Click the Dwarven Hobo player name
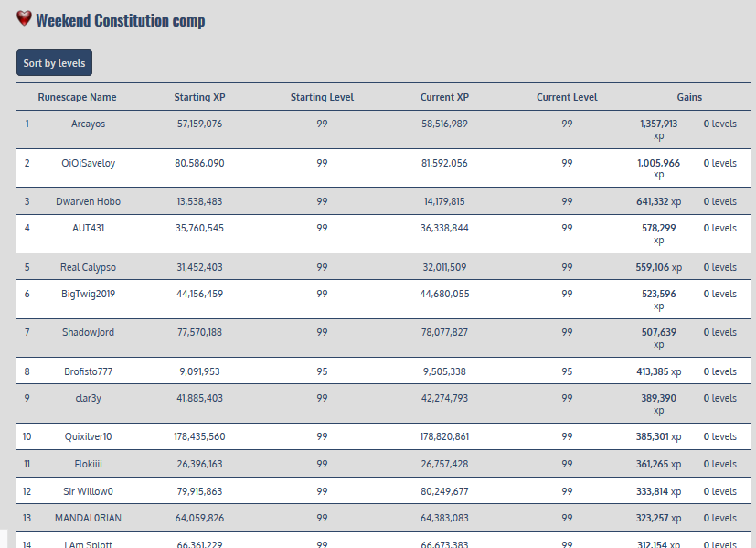This screenshot has width=756, height=548. click(x=88, y=201)
